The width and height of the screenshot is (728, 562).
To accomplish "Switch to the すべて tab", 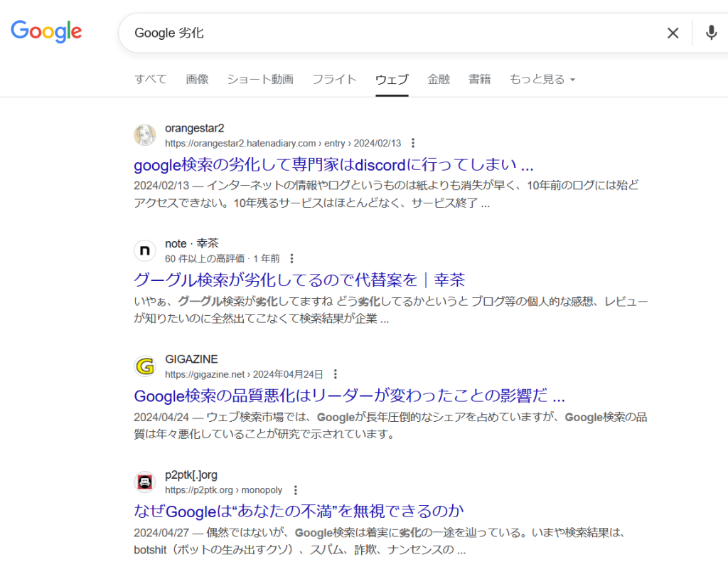I will point(151,80).
